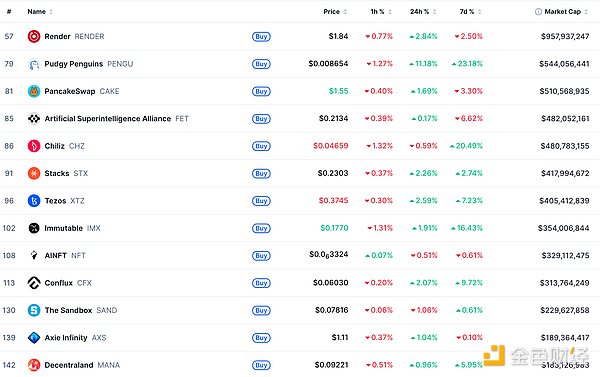This screenshot has height=377, width=600.
Task: Click the Market Cap info icon
Action: coord(538,11)
